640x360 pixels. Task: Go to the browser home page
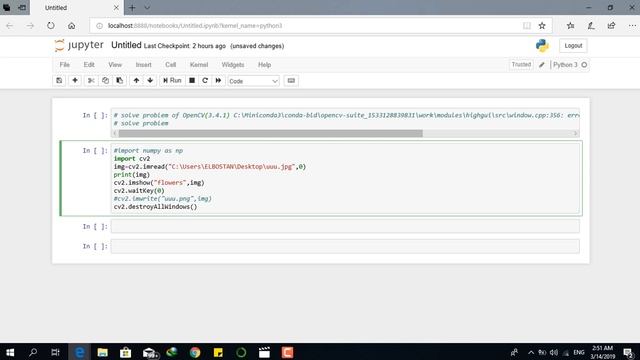pos(71,26)
